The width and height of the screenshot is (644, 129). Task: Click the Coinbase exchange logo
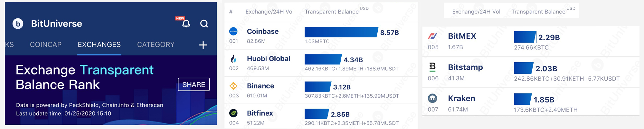click(233, 31)
